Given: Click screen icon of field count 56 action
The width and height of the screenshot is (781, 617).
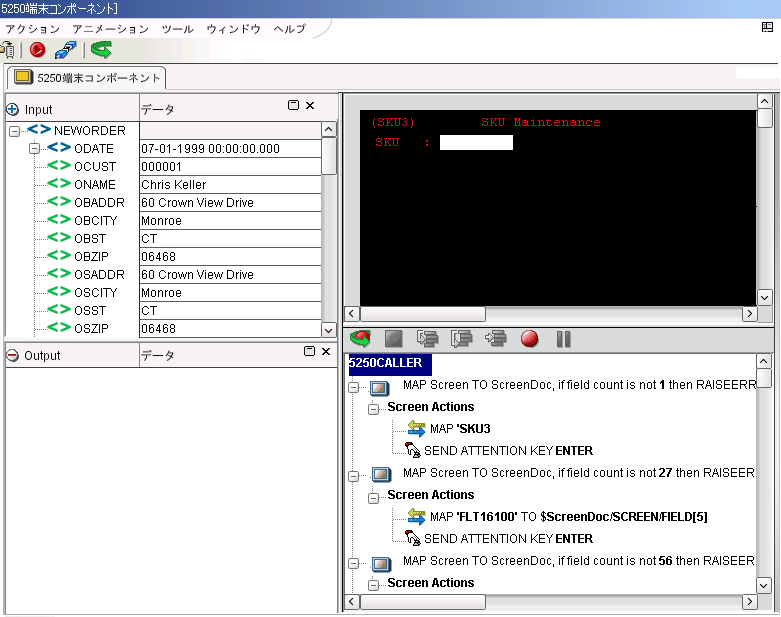Looking at the screenshot, I should point(381,563).
